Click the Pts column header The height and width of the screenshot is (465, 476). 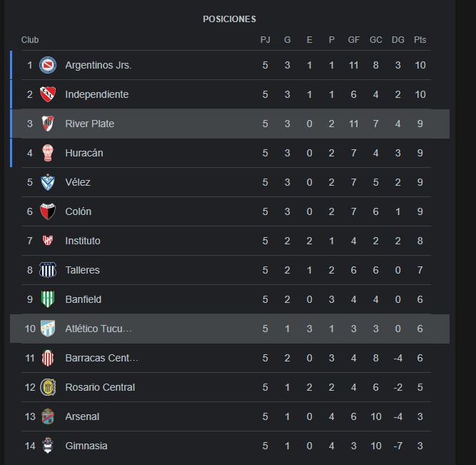click(420, 40)
